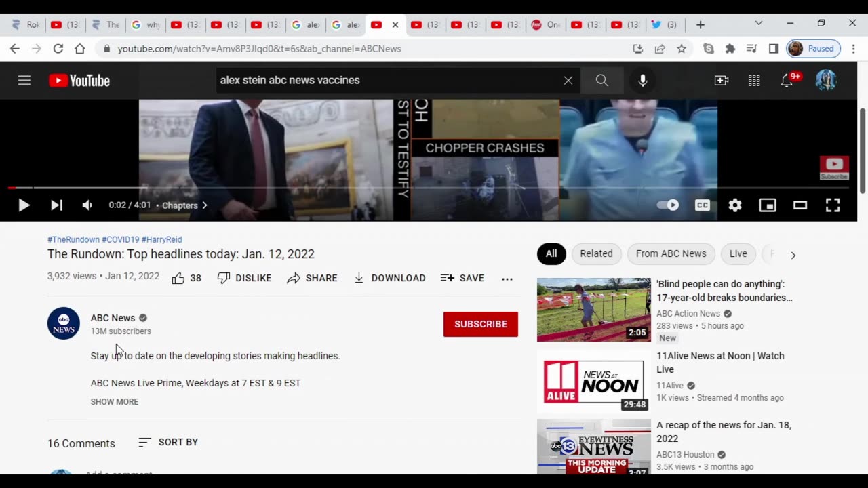Reload the page

tap(58, 49)
